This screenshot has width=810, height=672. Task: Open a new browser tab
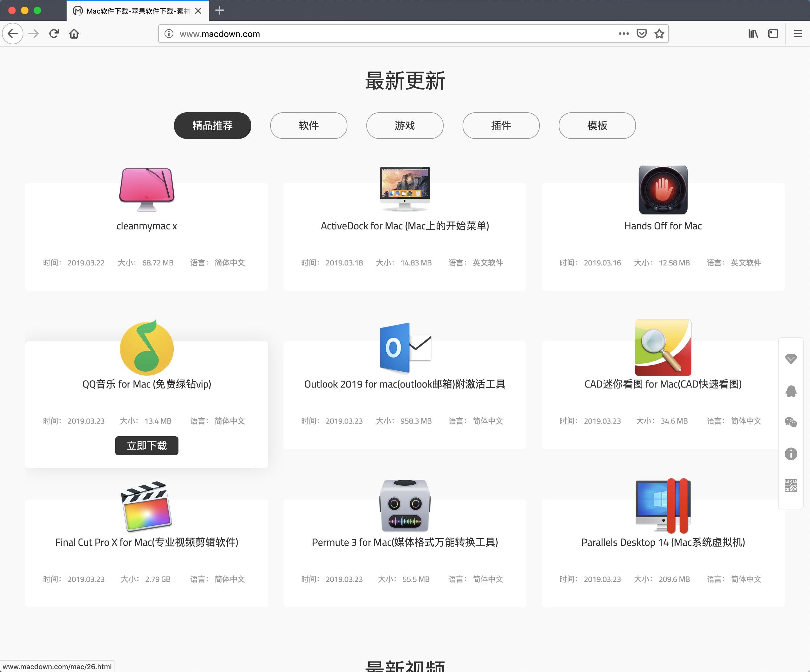pos(220,10)
